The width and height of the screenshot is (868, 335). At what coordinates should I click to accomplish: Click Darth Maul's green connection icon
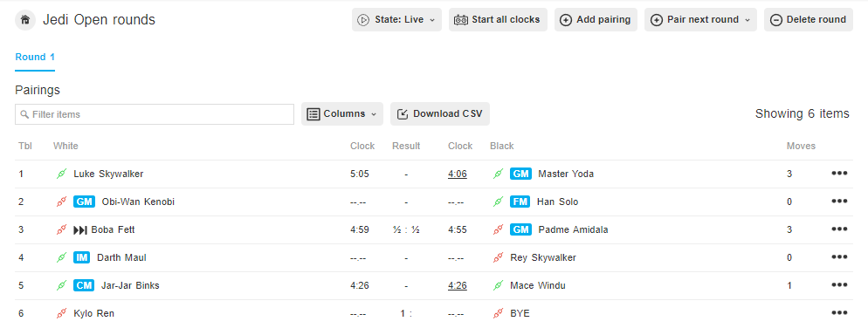(x=61, y=257)
